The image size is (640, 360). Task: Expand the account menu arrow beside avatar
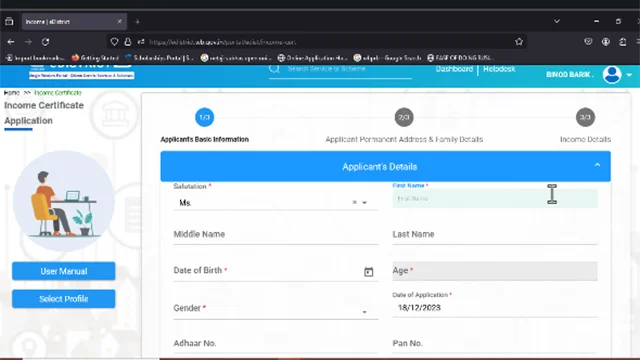629,75
